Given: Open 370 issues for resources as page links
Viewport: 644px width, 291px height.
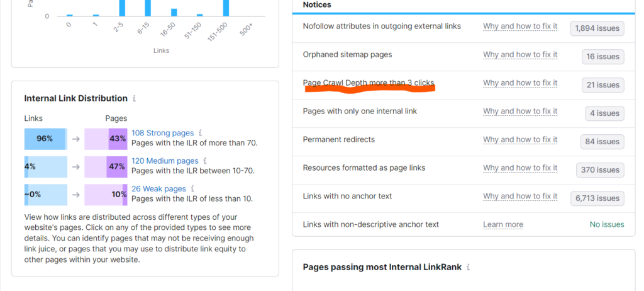Looking at the screenshot, I should pos(600,170).
